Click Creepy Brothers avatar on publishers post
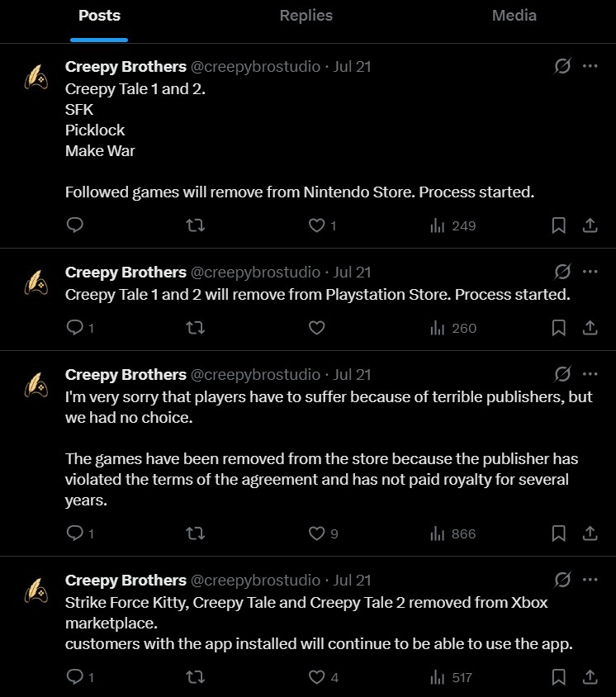 click(x=36, y=385)
